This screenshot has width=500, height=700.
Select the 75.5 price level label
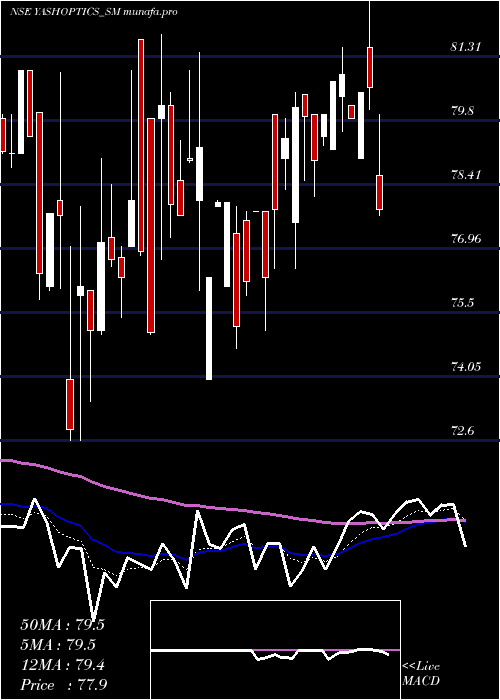click(x=462, y=303)
